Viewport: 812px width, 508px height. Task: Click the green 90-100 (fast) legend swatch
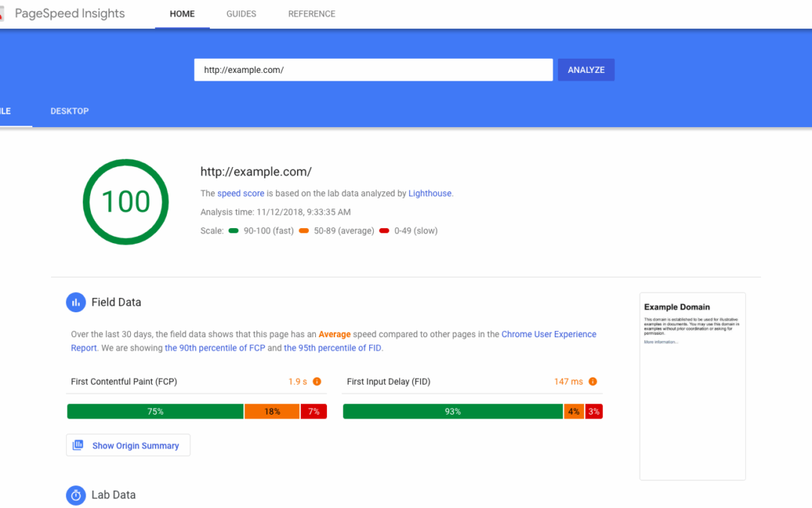click(x=234, y=231)
